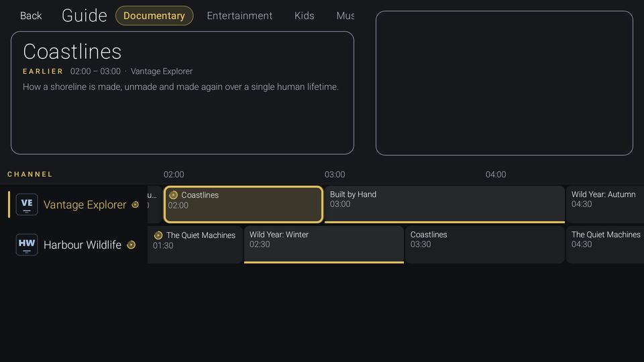Select the truncated programme tile before Coastlines 02:00
This screenshot has width=644, height=362.
154,204
